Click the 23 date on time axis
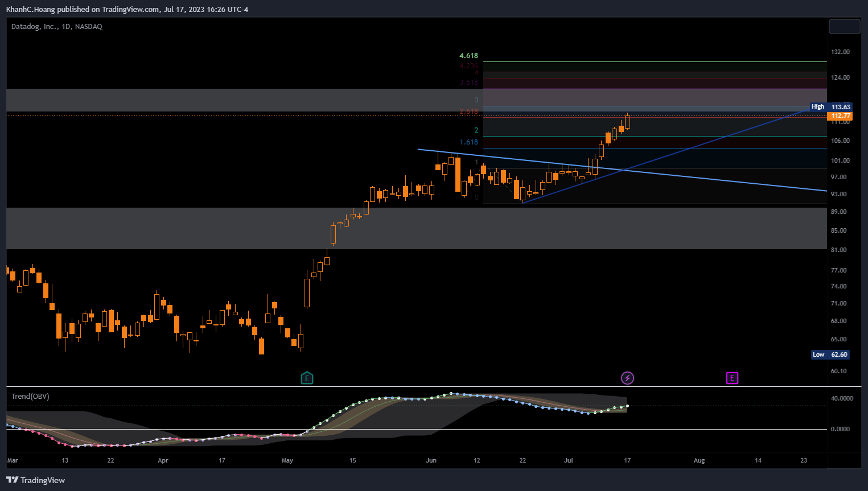Image resolution: width=868 pixels, height=491 pixels. click(x=804, y=460)
